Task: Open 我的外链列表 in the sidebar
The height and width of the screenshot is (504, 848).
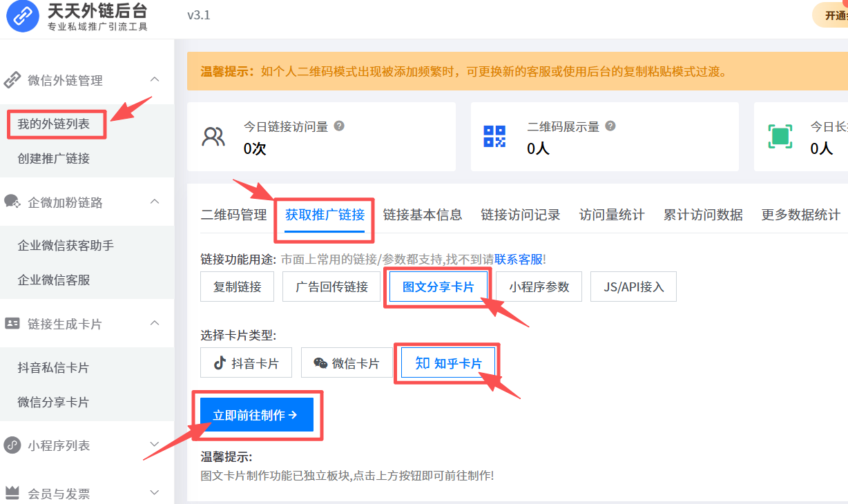Action: [54, 124]
